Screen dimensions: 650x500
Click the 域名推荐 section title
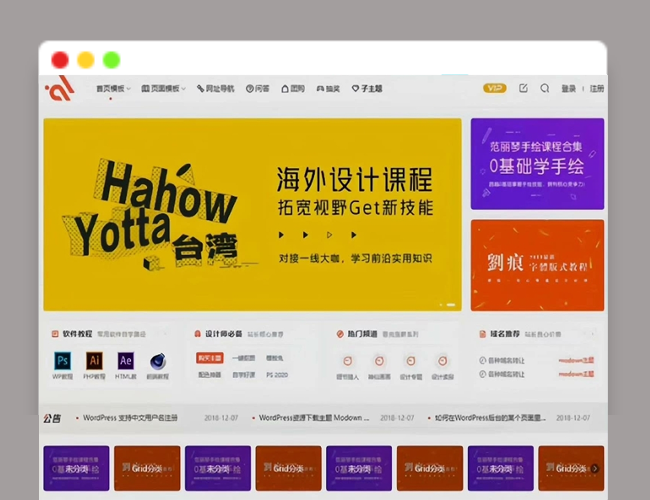[x=505, y=334]
